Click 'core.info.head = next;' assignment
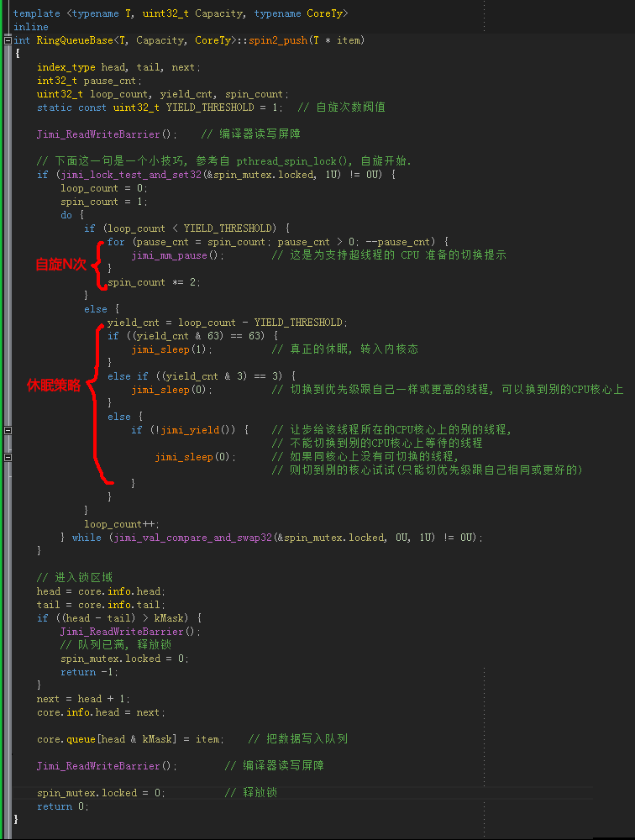This screenshot has height=840, width=635. pyautogui.click(x=102, y=712)
